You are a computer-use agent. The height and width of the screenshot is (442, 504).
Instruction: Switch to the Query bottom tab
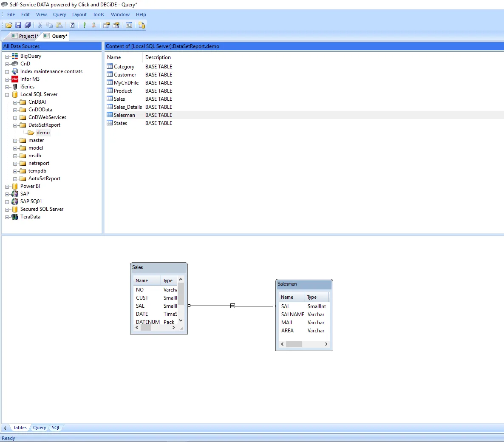(x=40, y=428)
